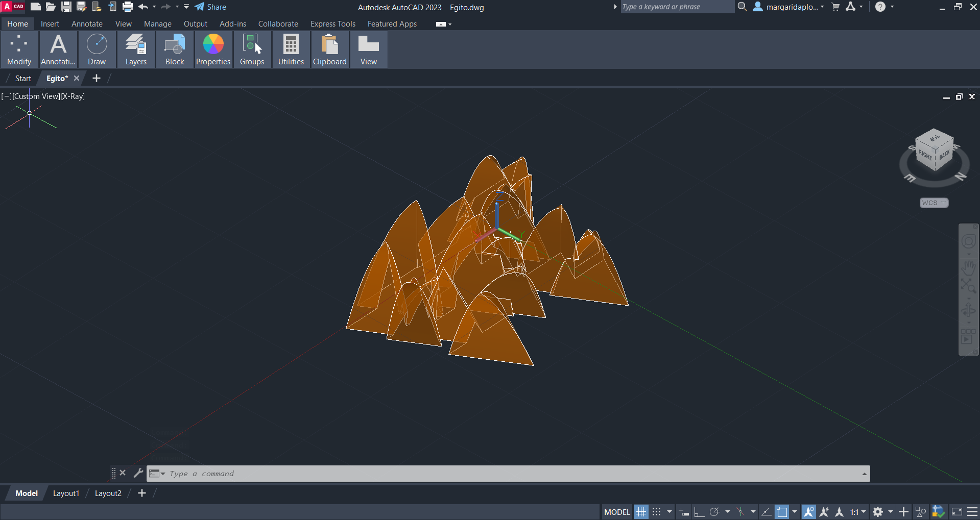This screenshot has height=520, width=980.
Task: Open the Draw tools panel
Action: pos(97,49)
